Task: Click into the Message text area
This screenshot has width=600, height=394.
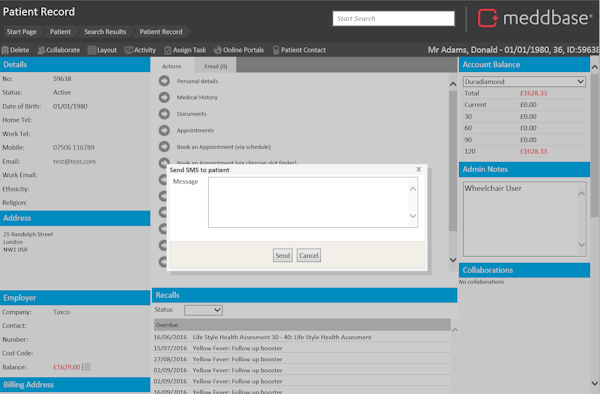Action: [313, 202]
